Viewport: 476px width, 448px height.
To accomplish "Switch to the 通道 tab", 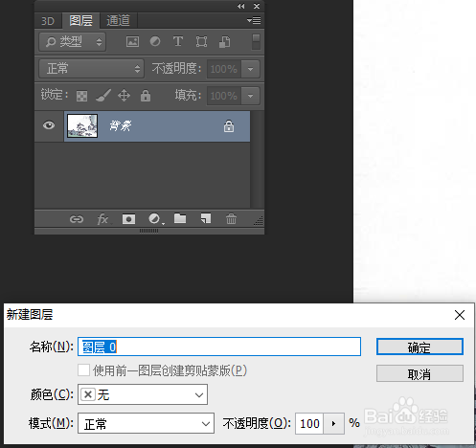I will point(118,21).
